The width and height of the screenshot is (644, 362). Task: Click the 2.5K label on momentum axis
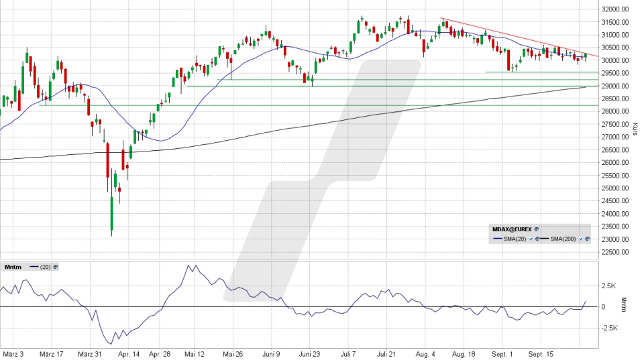point(609,286)
